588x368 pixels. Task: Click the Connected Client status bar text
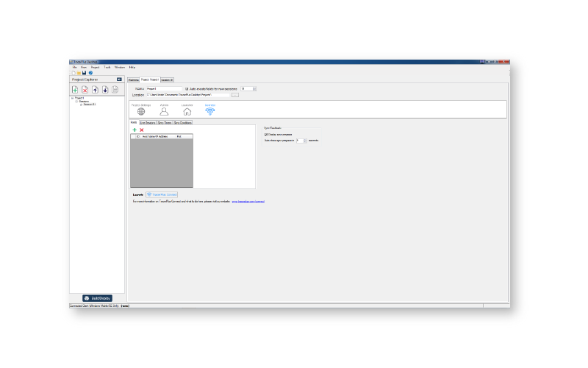[99, 306]
